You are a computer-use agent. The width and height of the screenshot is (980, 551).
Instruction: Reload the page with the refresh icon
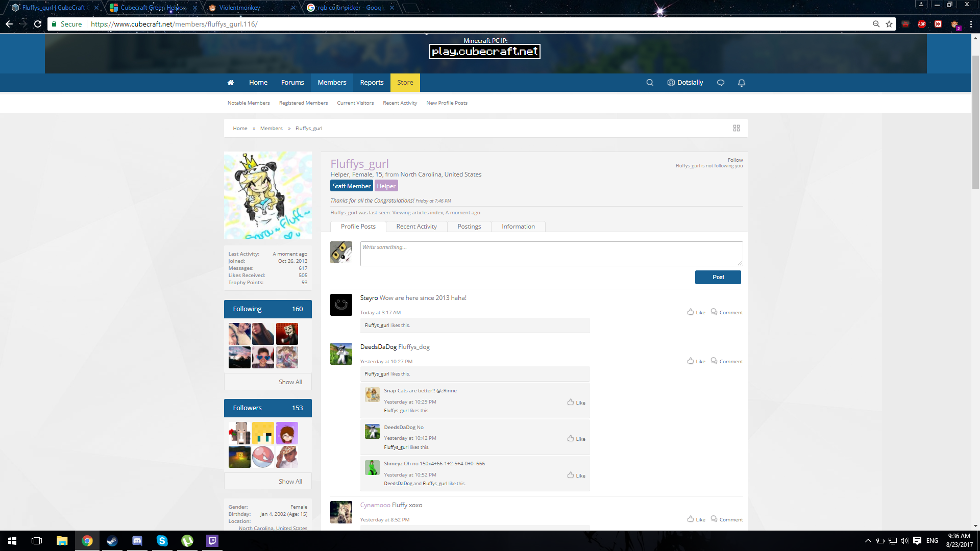pyautogui.click(x=38, y=24)
